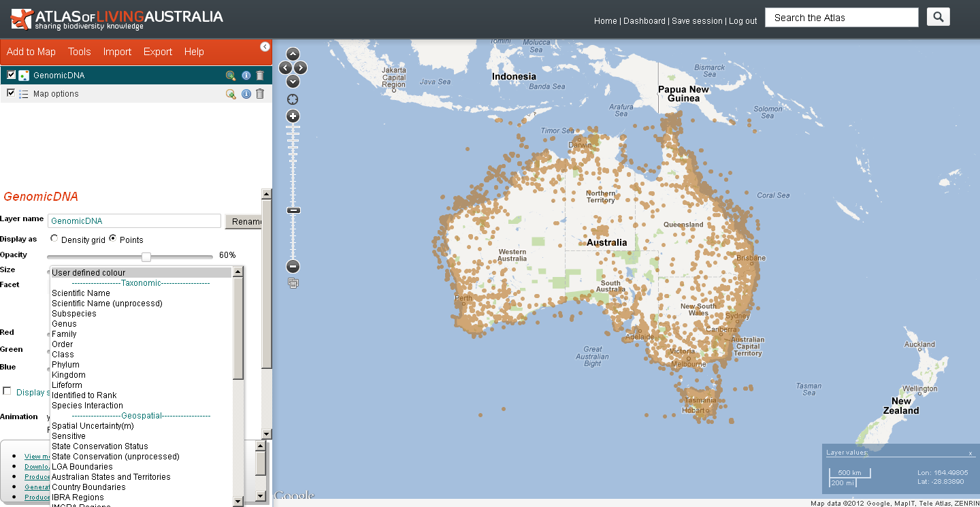Open the Export menu
980x507 pixels.
point(157,52)
